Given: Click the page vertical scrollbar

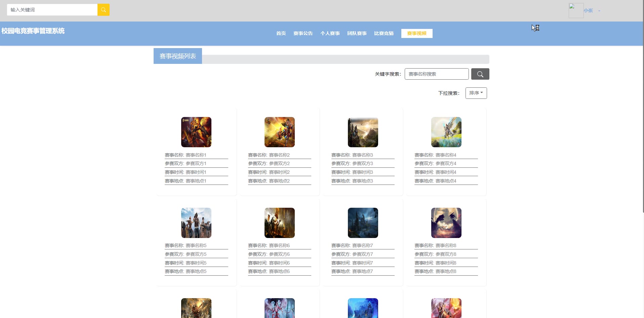Looking at the screenshot, I should [x=643, y=106].
